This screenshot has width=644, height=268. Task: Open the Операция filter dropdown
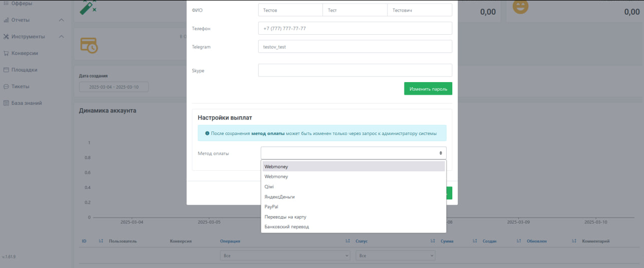pyautogui.click(x=285, y=256)
